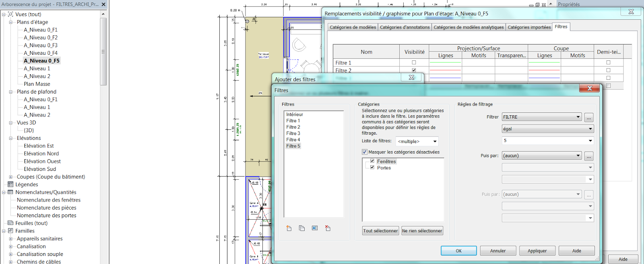
Task: Click Appliquer in Filtres dialog
Action: click(537, 251)
